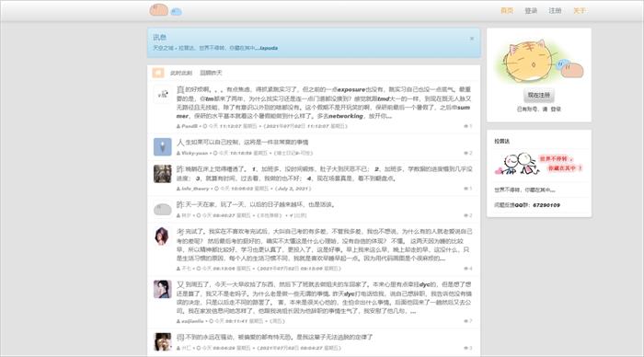Click the lapuda link in the notice banner

click(269, 48)
